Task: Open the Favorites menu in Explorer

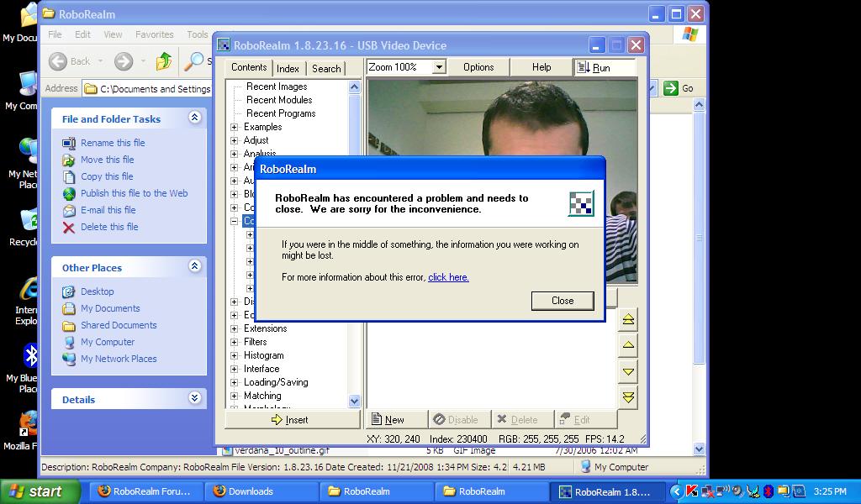Action: coord(155,34)
